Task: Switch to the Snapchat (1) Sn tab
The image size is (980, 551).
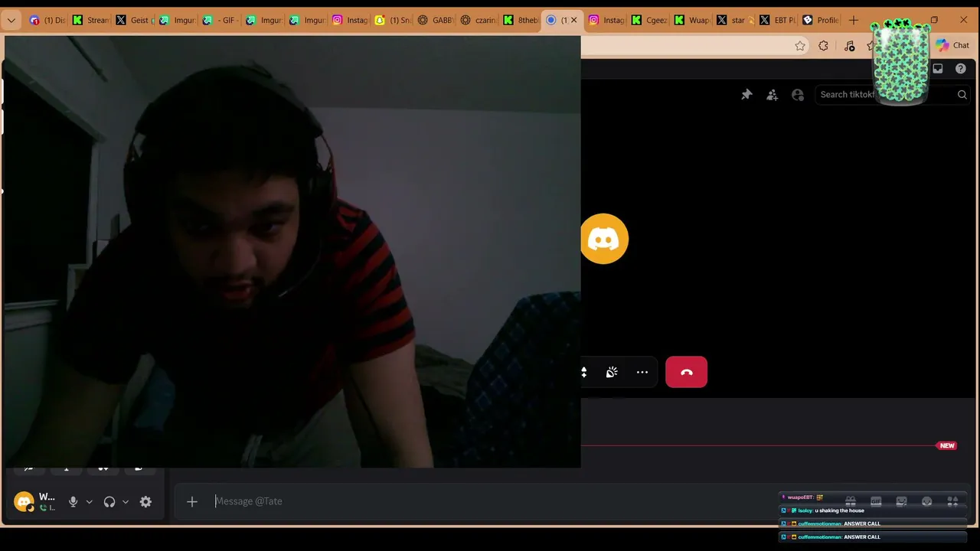Action: [x=394, y=20]
